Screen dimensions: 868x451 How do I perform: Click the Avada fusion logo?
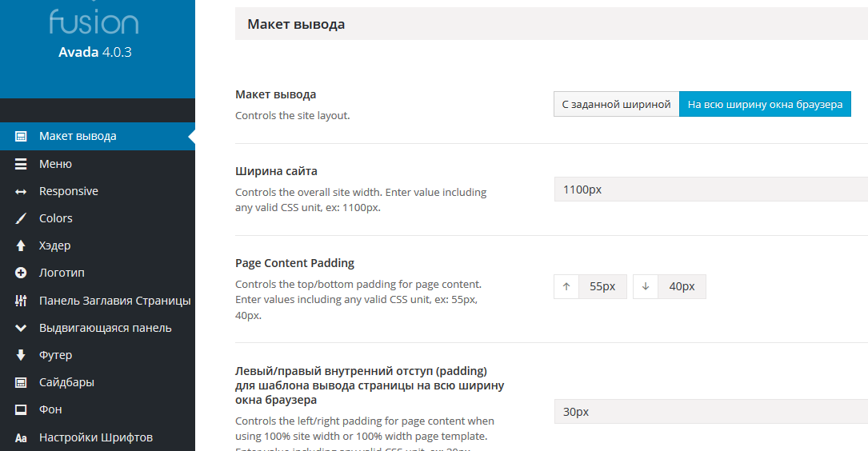click(94, 22)
